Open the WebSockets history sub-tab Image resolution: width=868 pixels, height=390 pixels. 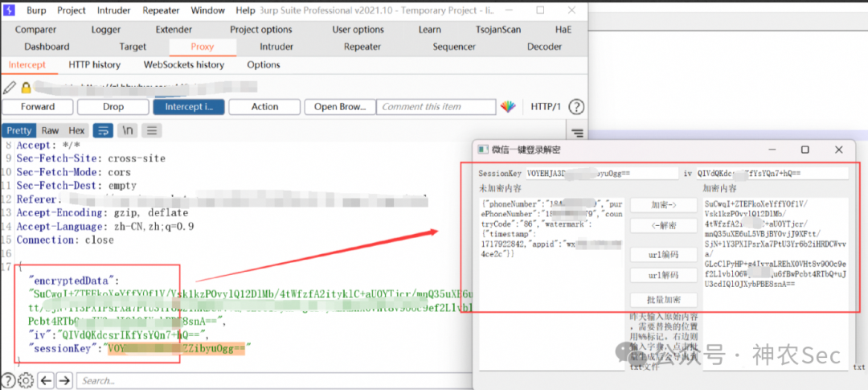(x=184, y=65)
